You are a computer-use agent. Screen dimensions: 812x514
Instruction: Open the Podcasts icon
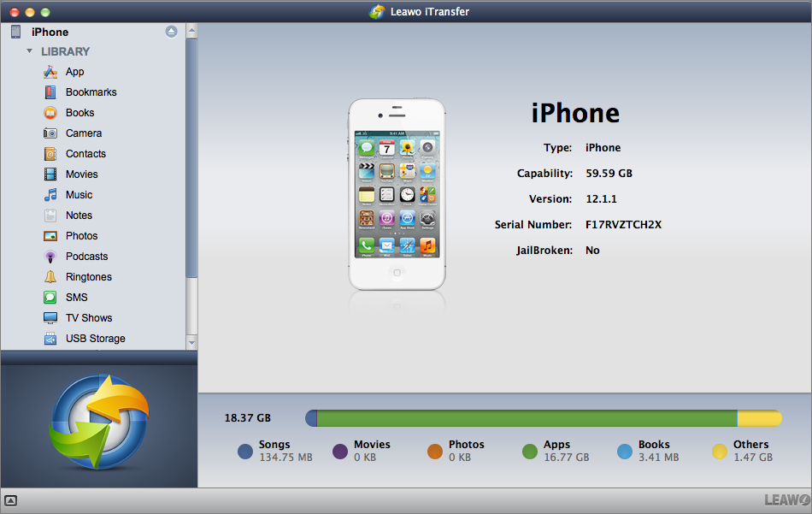pyautogui.click(x=50, y=257)
